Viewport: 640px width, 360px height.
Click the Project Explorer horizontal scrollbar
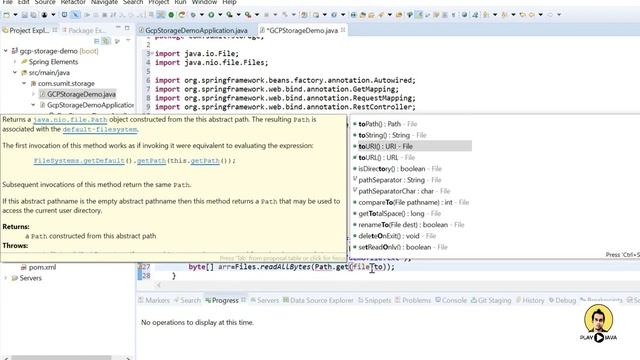[61, 358]
